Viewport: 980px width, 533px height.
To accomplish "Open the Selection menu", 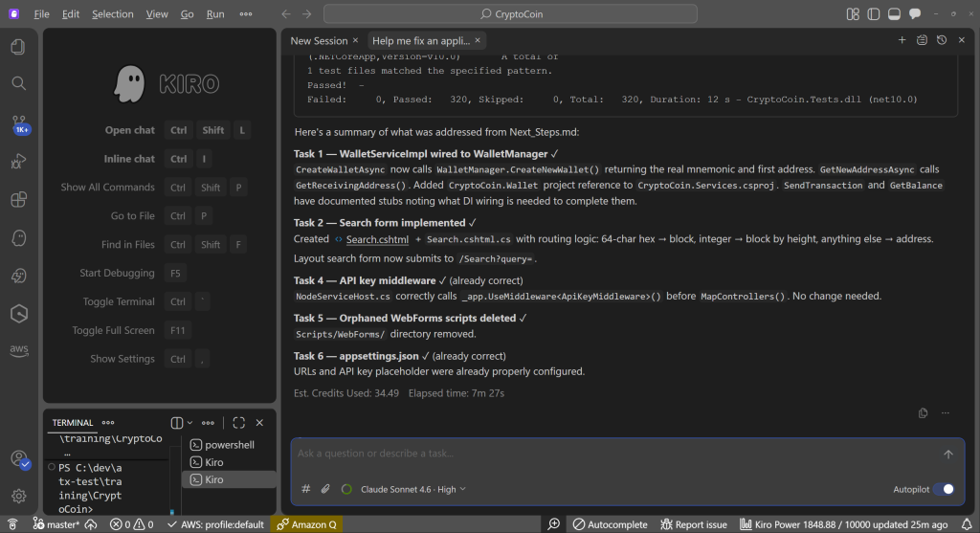I will (113, 13).
